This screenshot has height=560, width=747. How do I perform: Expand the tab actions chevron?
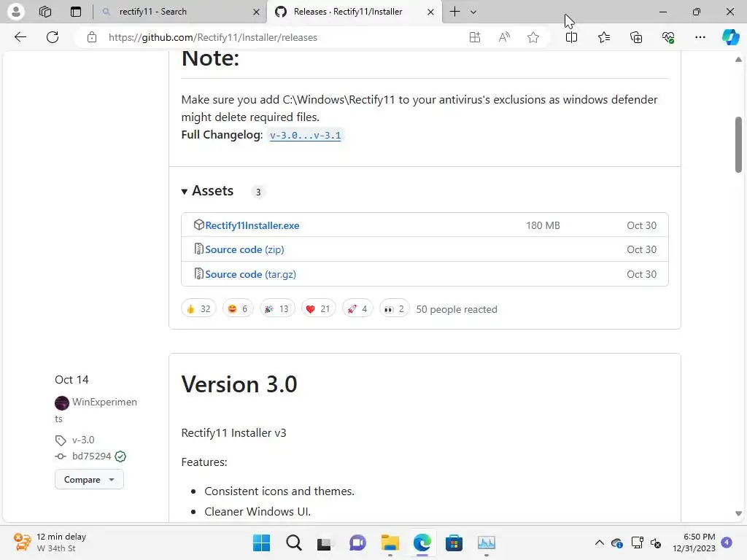click(x=473, y=12)
